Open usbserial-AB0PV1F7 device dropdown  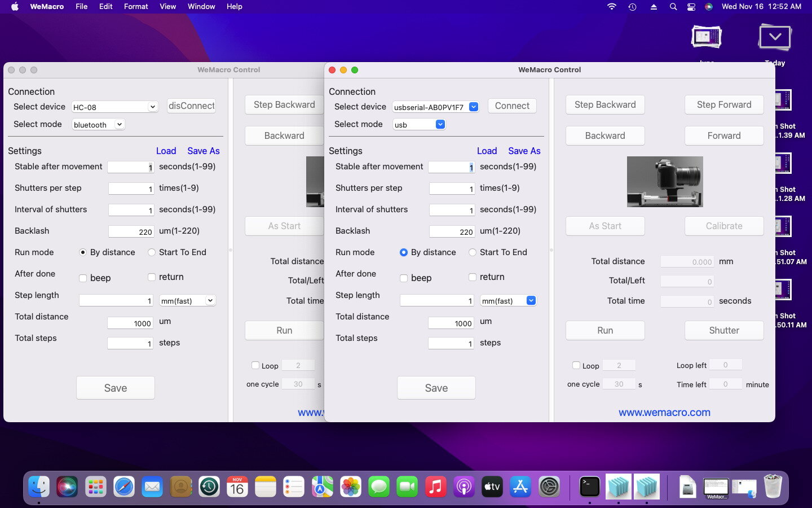click(x=436, y=107)
